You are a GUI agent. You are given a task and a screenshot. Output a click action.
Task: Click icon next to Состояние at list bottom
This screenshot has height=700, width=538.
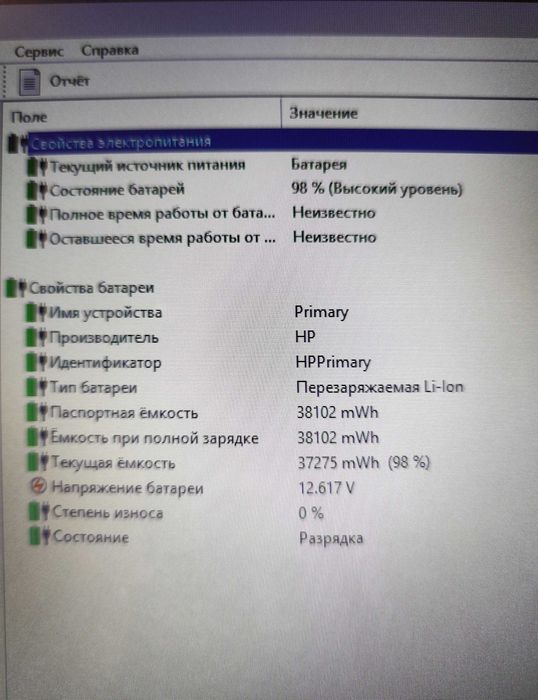tap(40, 537)
